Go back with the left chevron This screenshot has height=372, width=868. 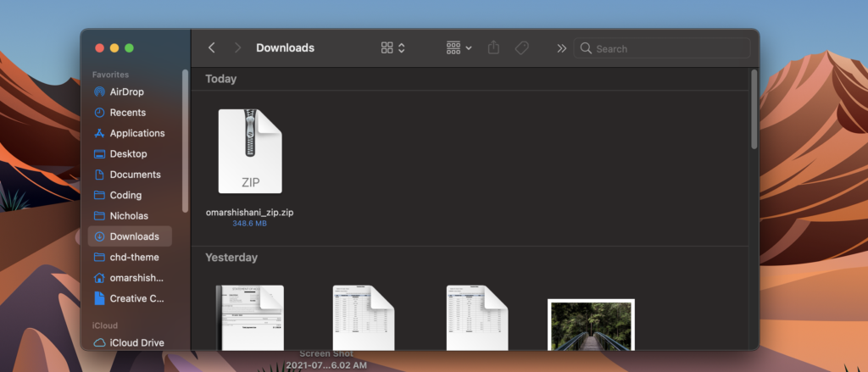211,48
